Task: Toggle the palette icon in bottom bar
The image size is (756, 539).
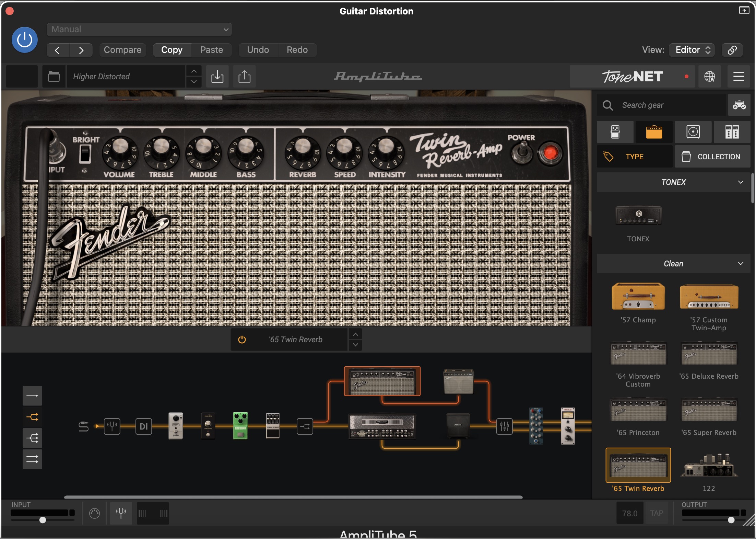Action: [94, 513]
